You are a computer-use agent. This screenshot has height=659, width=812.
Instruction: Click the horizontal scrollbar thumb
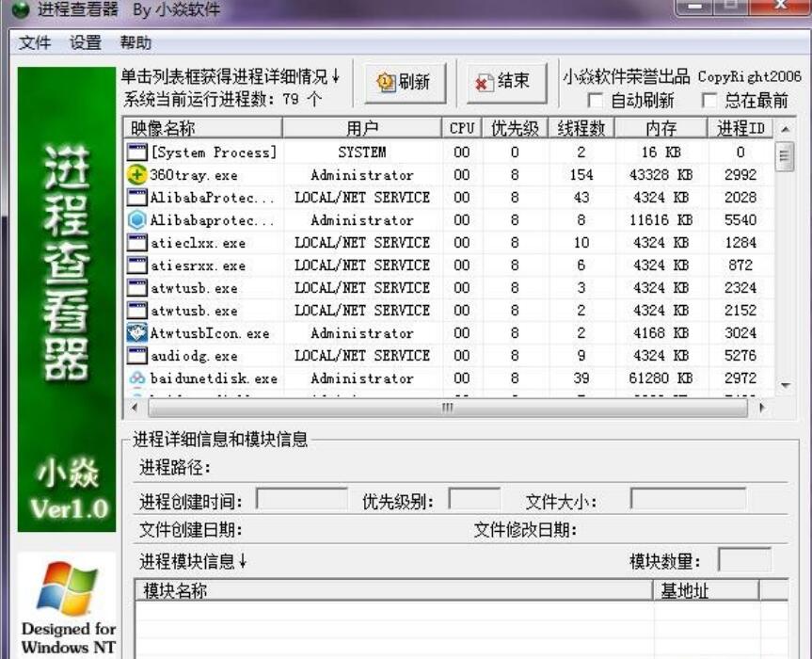tap(448, 408)
